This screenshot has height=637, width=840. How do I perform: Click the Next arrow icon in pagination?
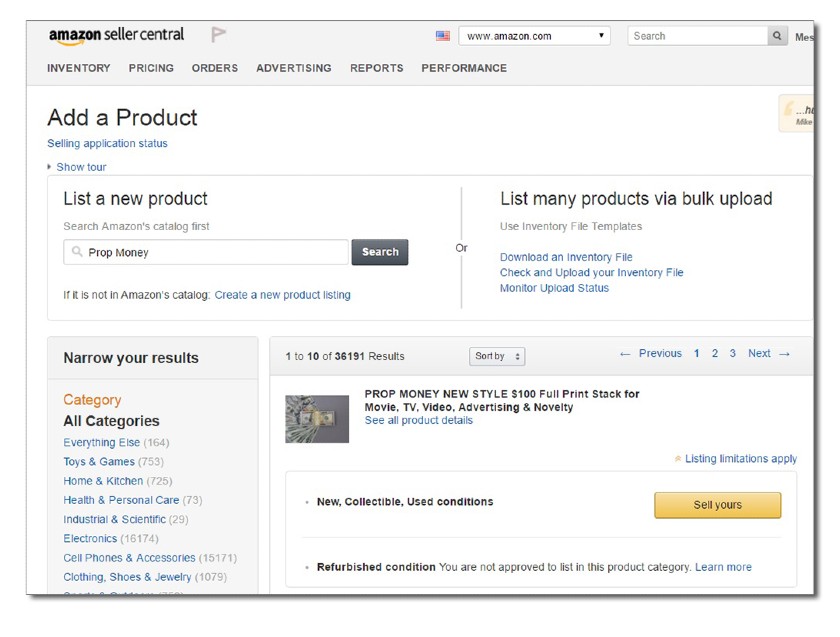click(x=784, y=354)
